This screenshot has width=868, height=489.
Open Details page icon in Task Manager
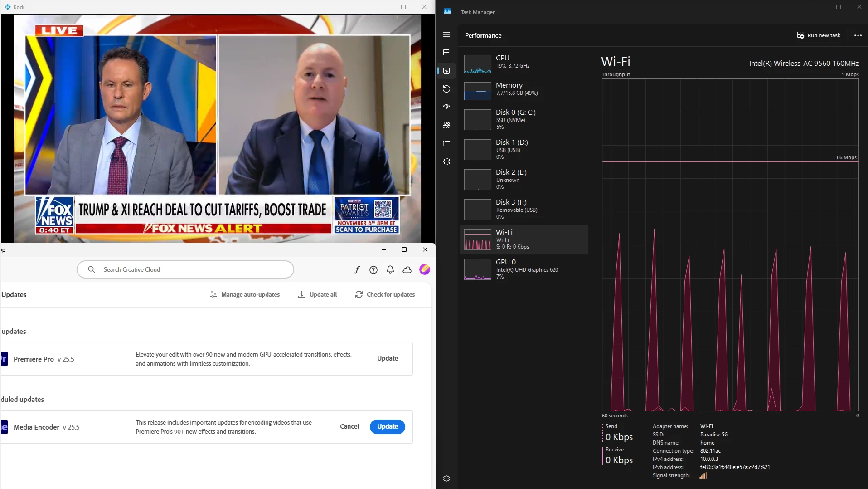pos(446,143)
